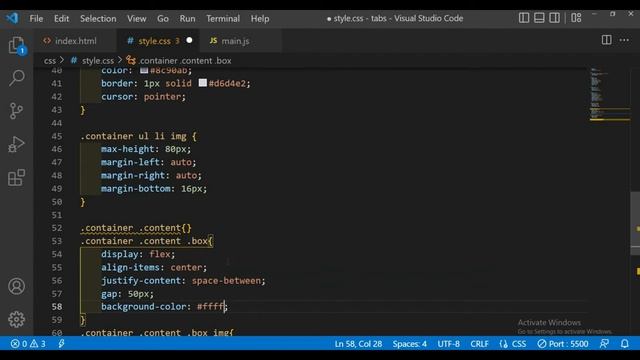
Task: Click Port : 5500 Live Server indicator
Action: coord(563,344)
